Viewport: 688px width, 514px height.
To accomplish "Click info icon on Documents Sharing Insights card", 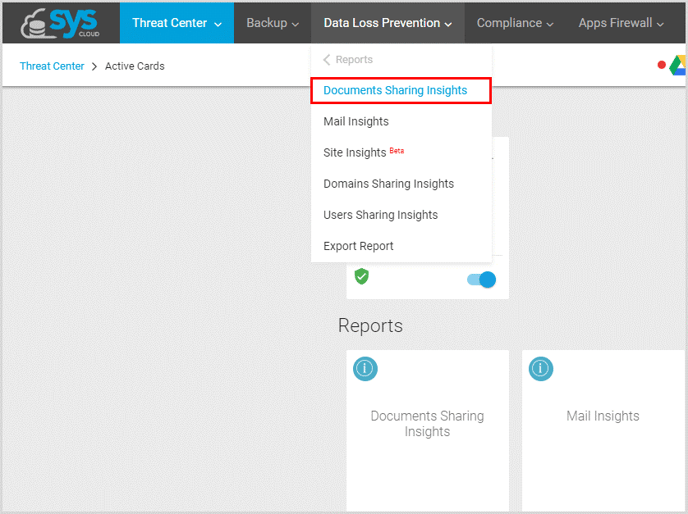I will tap(365, 369).
